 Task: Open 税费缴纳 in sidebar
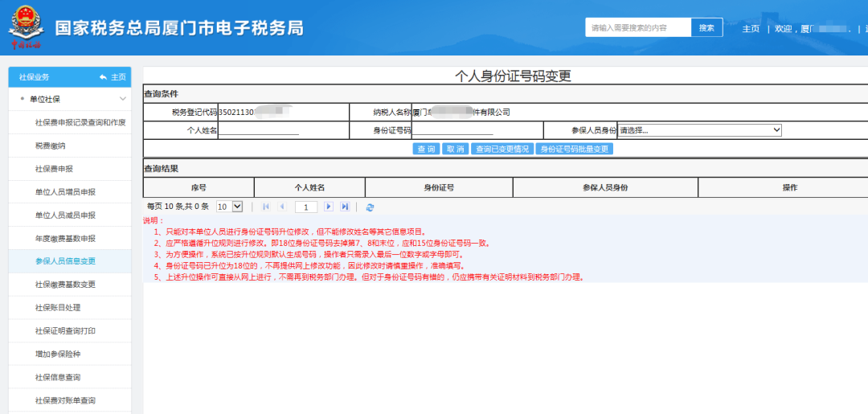(x=51, y=146)
